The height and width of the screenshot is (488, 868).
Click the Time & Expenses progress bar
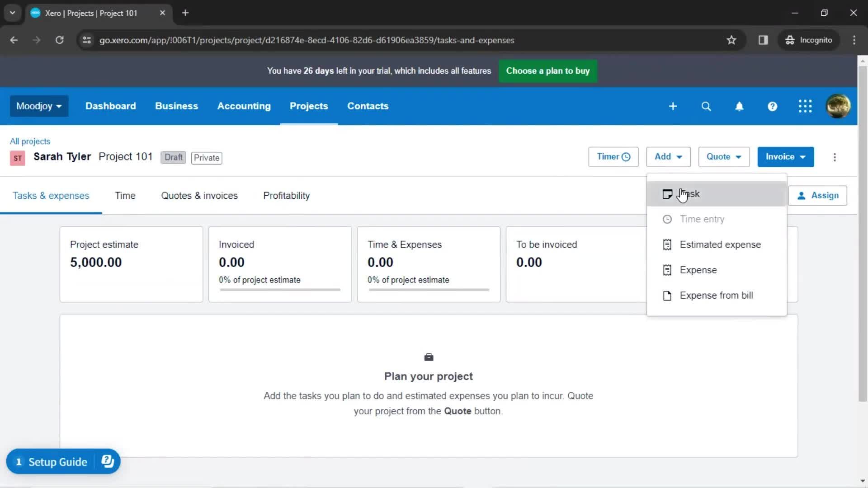tap(429, 290)
